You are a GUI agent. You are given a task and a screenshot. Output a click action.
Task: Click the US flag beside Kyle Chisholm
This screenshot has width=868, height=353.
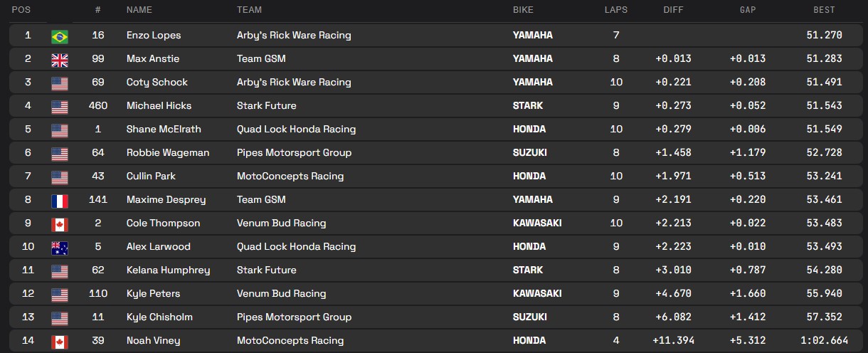pyautogui.click(x=60, y=317)
